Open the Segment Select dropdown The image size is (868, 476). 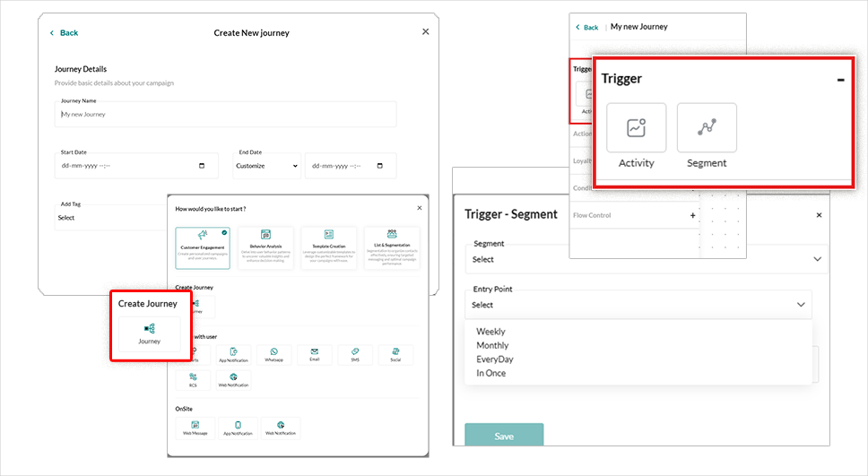pyautogui.click(x=647, y=259)
